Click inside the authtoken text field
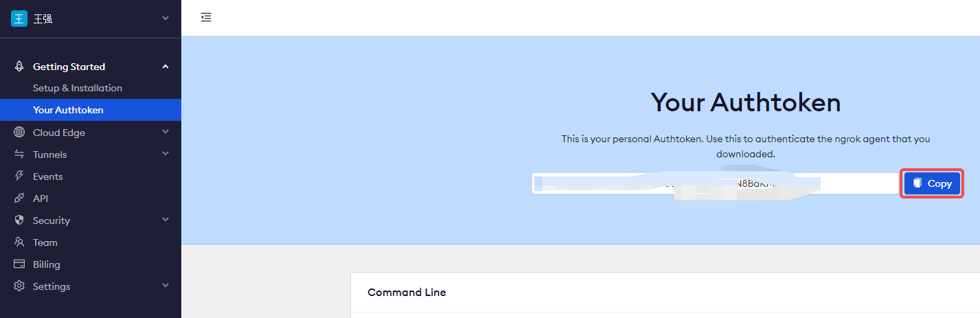This screenshot has height=318, width=980. coord(714,183)
